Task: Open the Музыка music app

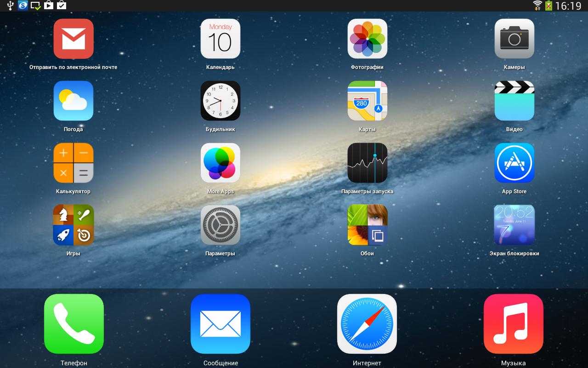Action: (x=514, y=324)
